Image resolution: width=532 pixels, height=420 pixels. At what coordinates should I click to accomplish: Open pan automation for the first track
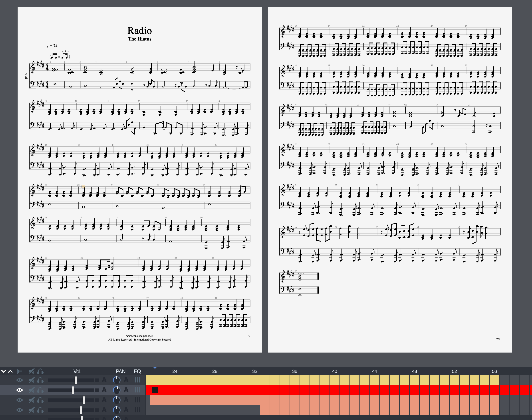(126, 380)
